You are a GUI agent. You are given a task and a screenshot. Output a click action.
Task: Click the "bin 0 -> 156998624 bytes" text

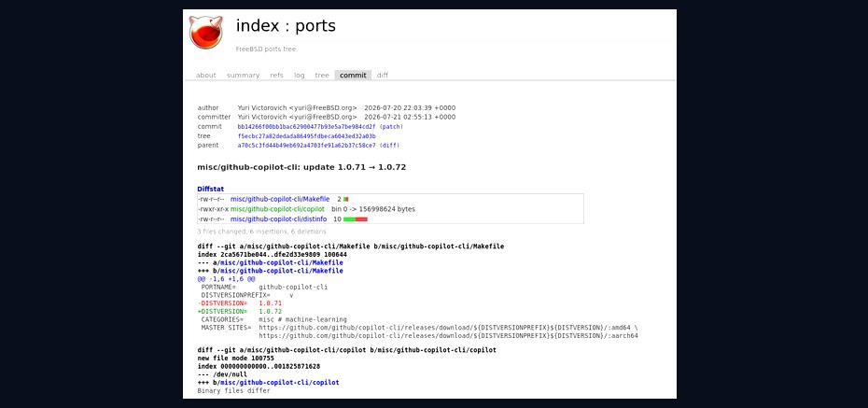click(x=373, y=209)
